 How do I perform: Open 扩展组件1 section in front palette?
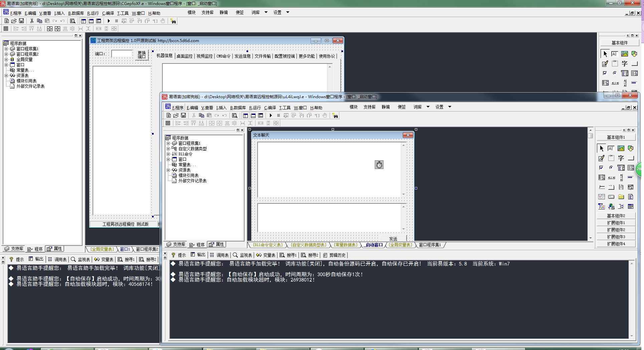coord(616,223)
